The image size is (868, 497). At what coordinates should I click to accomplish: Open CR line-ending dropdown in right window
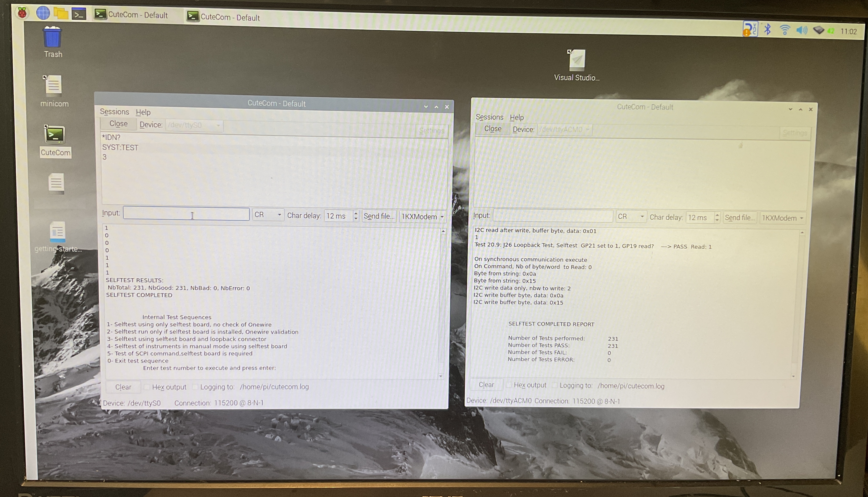pos(631,217)
